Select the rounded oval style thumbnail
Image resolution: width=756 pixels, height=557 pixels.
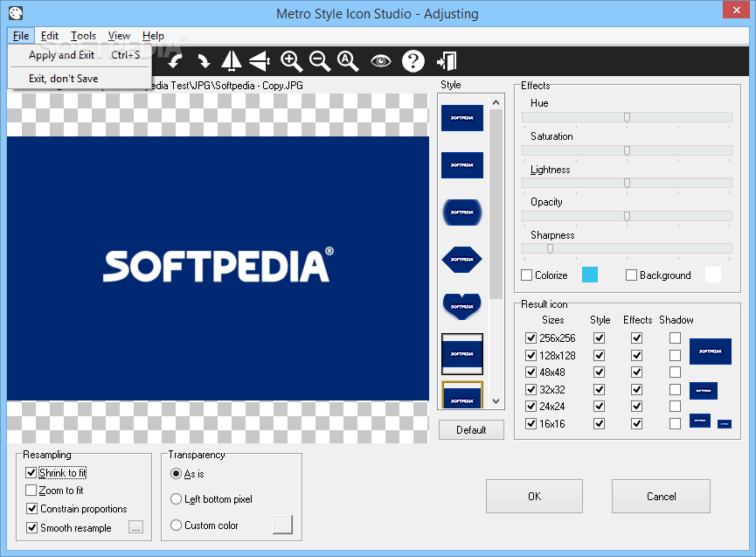point(461,212)
